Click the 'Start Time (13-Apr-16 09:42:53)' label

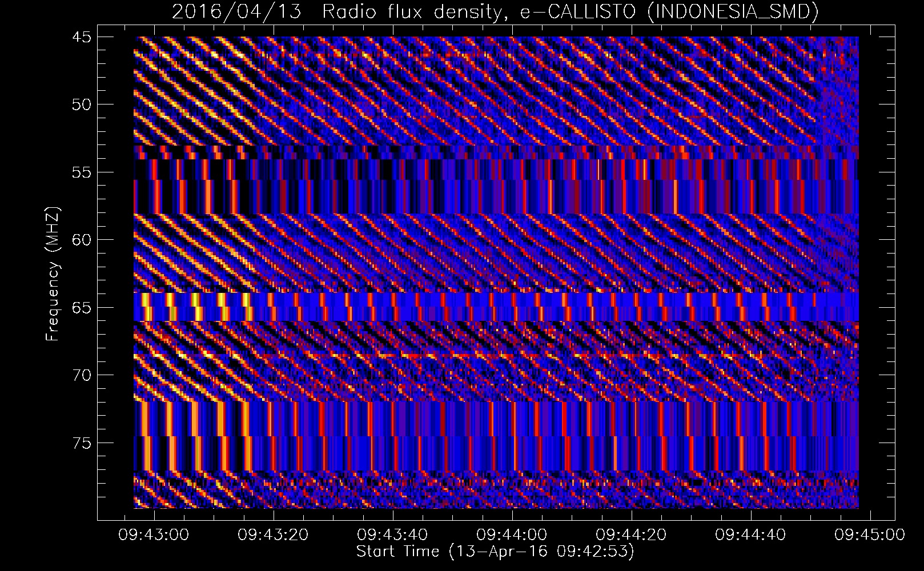pyautogui.click(x=495, y=552)
